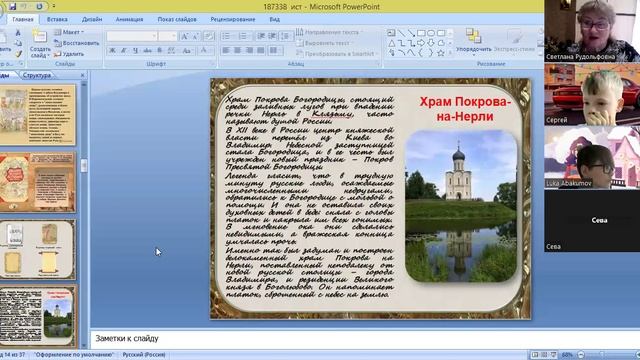Select the Rectangle shape in gallery
This screenshot has width=640, height=360.
coord(421,33)
